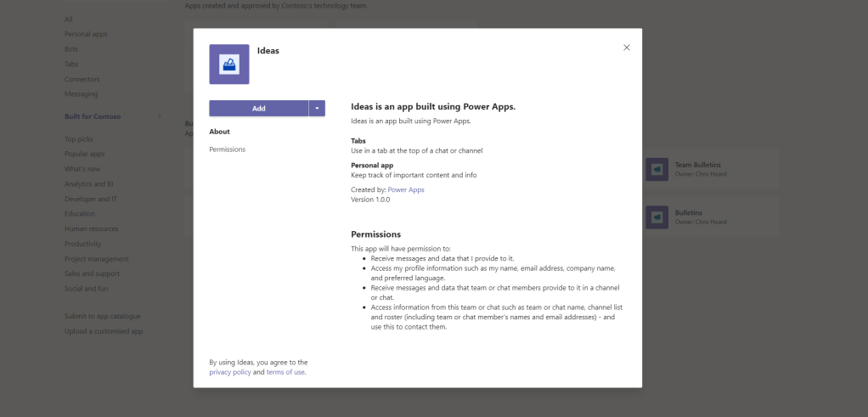The width and height of the screenshot is (868, 417).
Task: Open Connectors category in sidebar
Action: 82,79
